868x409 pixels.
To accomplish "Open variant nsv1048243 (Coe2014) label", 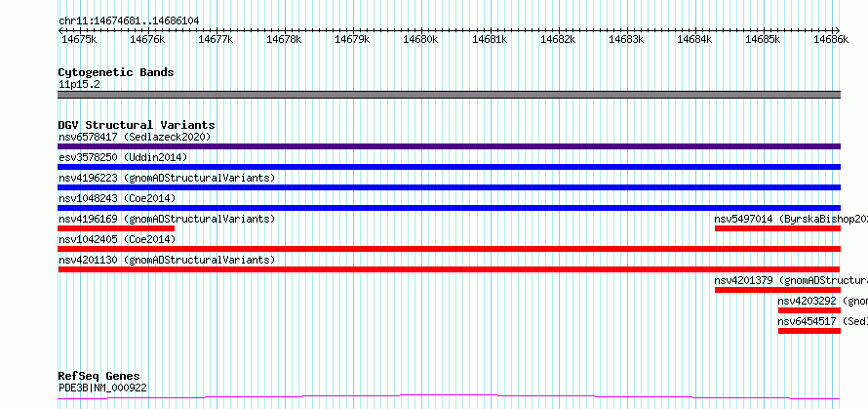I will [x=117, y=198].
